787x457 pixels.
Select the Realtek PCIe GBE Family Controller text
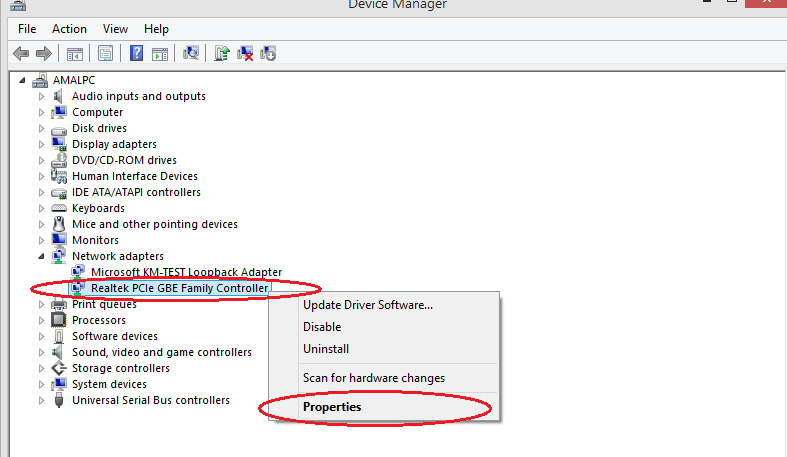click(180, 288)
